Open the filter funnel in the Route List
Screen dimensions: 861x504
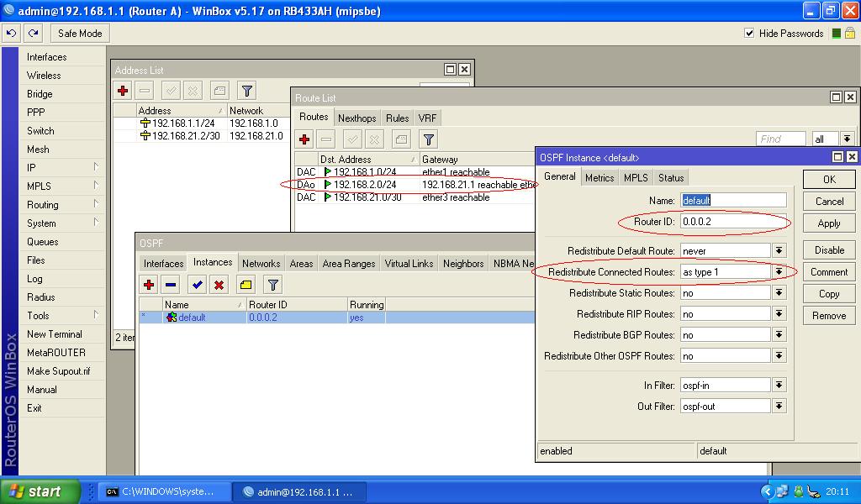pyautogui.click(x=428, y=139)
